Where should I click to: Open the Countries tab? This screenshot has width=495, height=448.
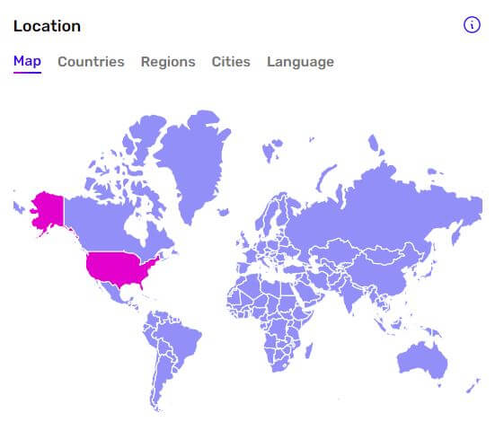click(x=91, y=62)
